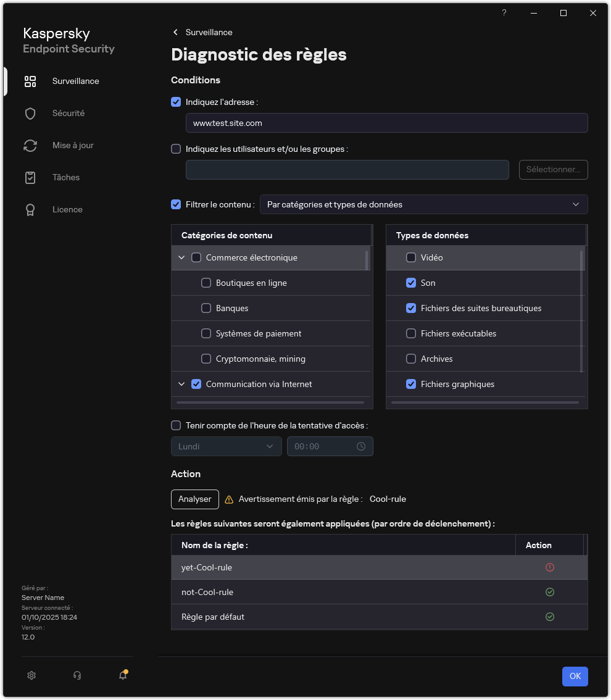Screen dimensions: 611x700
Task: Collapse Communication via Internet category
Action: 181,384
